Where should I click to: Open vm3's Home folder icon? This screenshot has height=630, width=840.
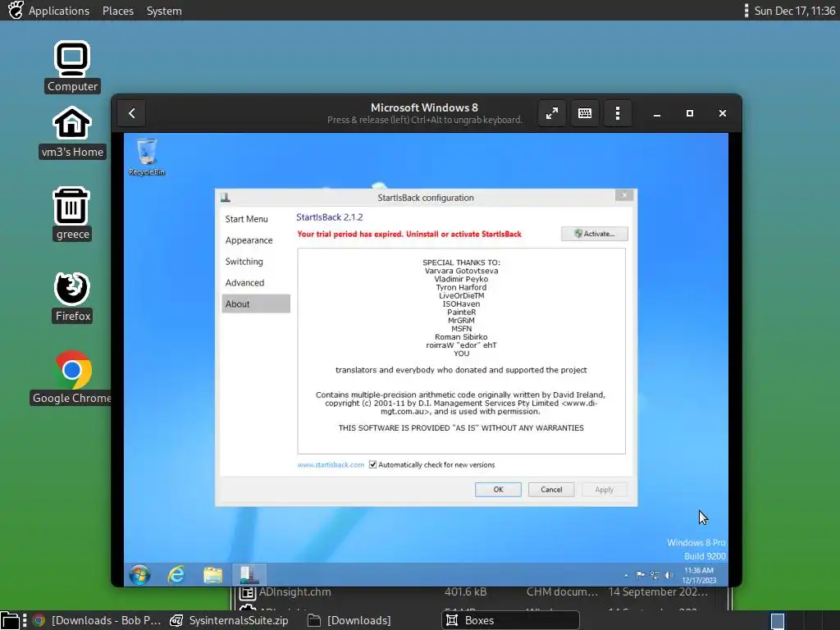(x=72, y=132)
